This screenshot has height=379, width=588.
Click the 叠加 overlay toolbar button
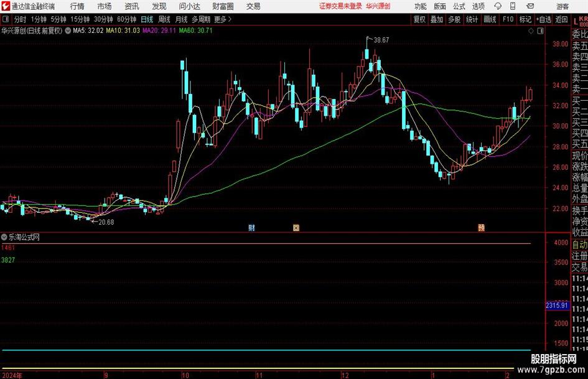437,19
